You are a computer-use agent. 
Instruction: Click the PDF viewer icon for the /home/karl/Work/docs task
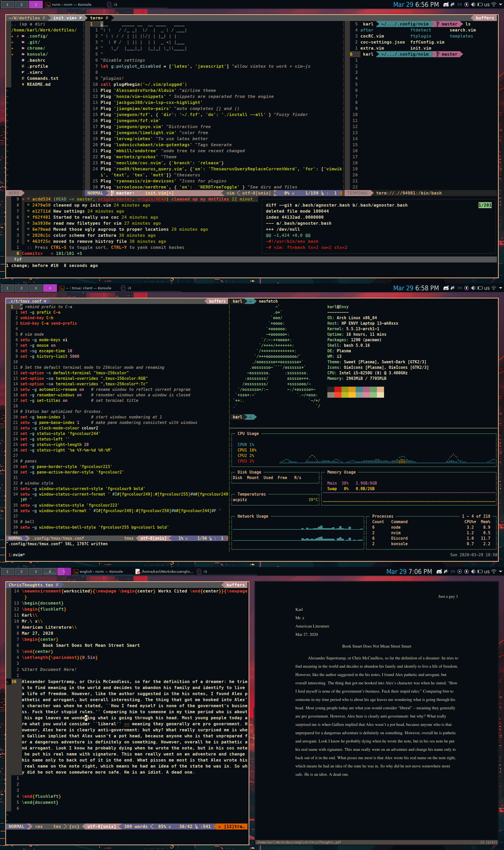click(x=138, y=571)
